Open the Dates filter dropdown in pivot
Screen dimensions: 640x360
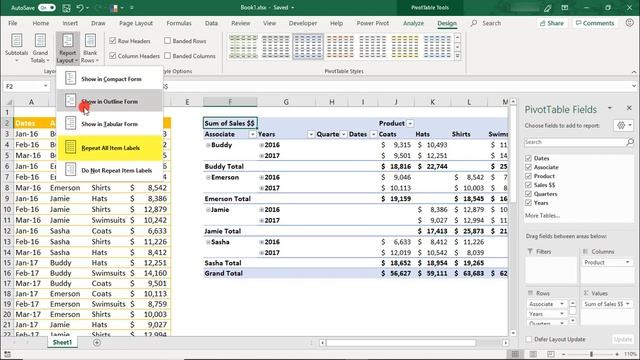coord(373,134)
